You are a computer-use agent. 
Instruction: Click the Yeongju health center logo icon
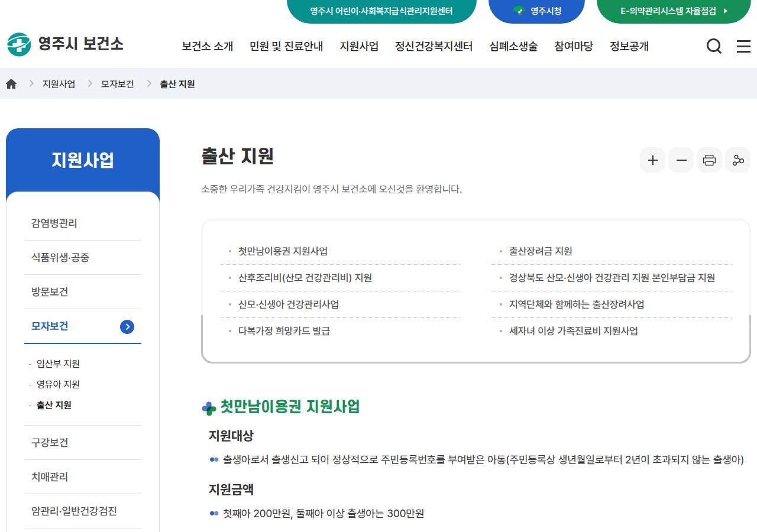click(x=19, y=44)
